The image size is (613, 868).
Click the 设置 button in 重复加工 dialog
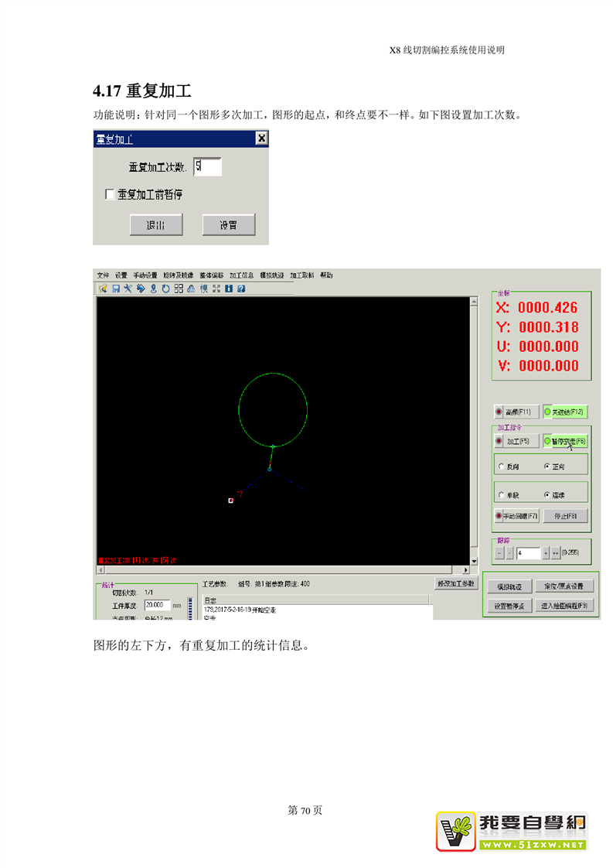[x=228, y=225]
